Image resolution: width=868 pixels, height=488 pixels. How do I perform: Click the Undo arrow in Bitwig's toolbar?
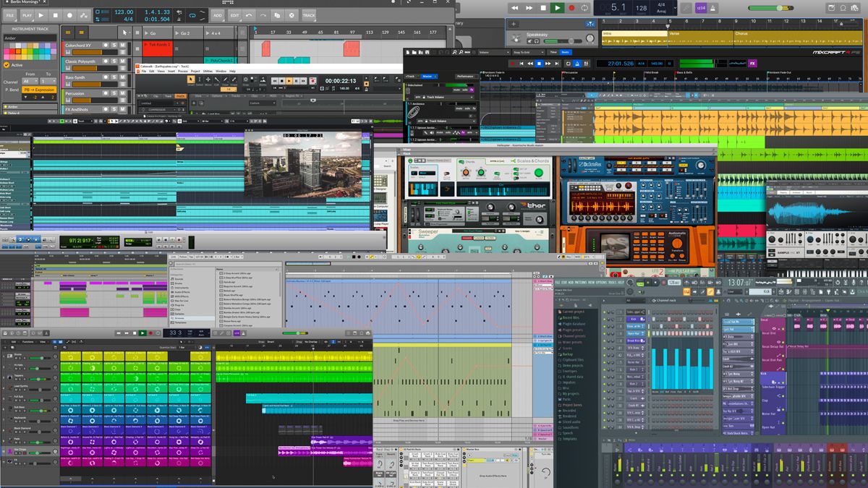[x=248, y=15]
